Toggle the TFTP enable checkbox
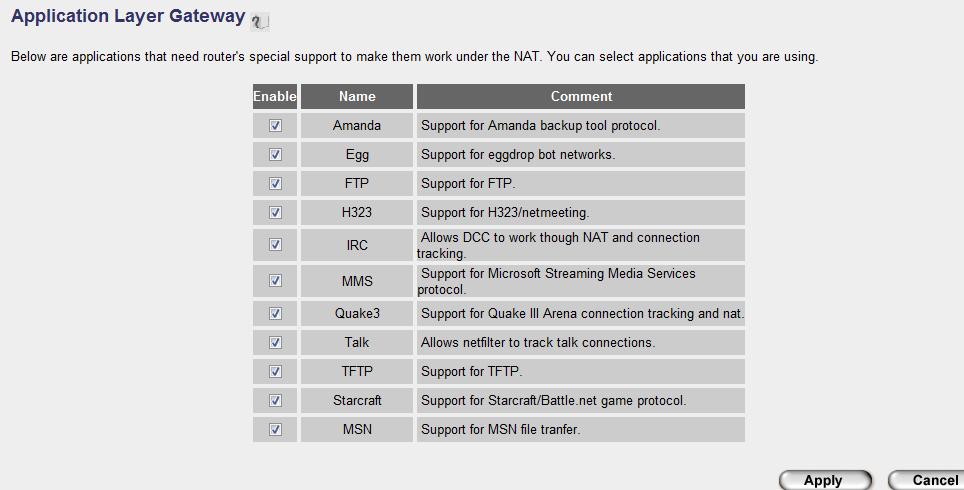964x490 pixels. coord(275,371)
